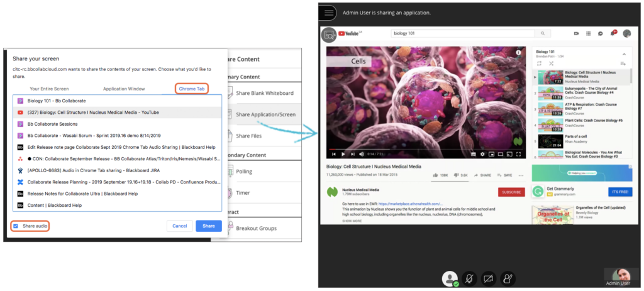Click the thumbs up like icon

pyautogui.click(x=435, y=175)
